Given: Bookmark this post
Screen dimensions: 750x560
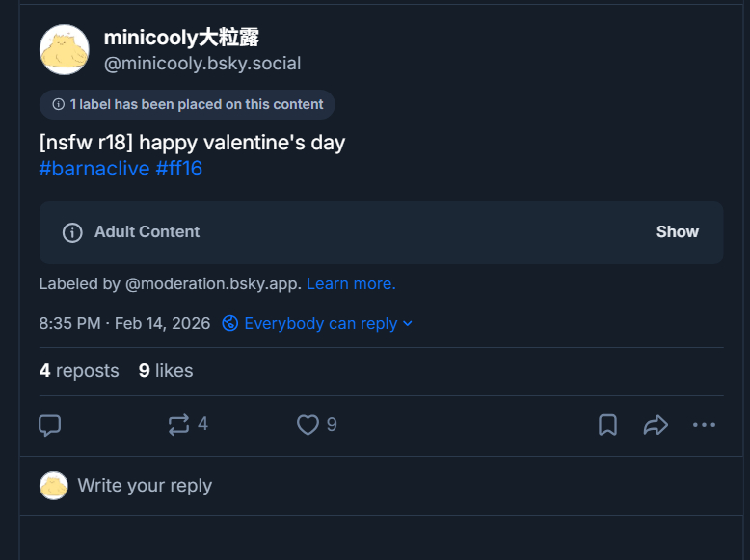Looking at the screenshot, I should pyautogui.click(x=607, y=425).
